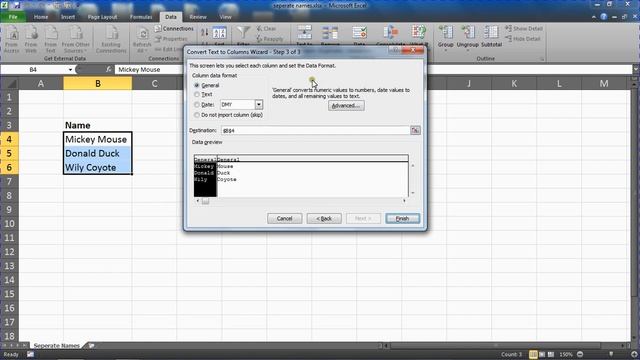Image resolution: width=640 pixels, height=360 pixels.
Task: Click the Existing Connections icon
Action: [111, 39]
